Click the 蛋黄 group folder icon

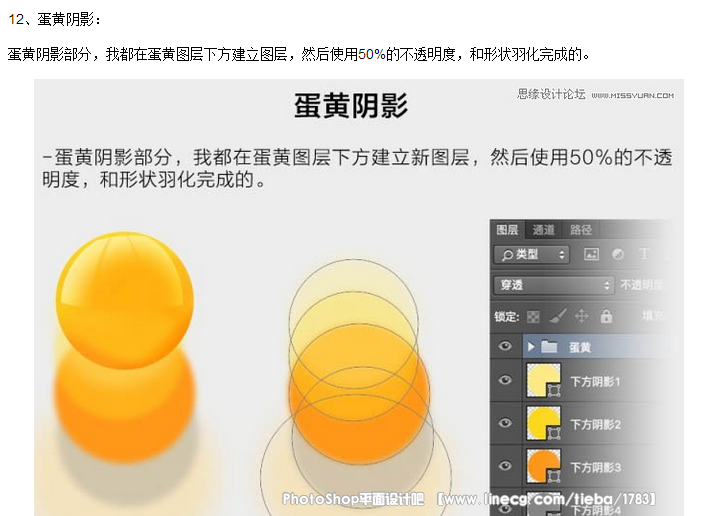tap(549, 347)
